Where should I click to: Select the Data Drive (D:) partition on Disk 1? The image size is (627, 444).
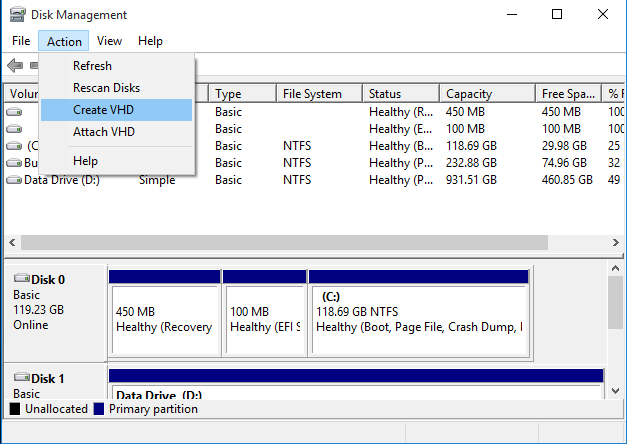coord(356,384)
